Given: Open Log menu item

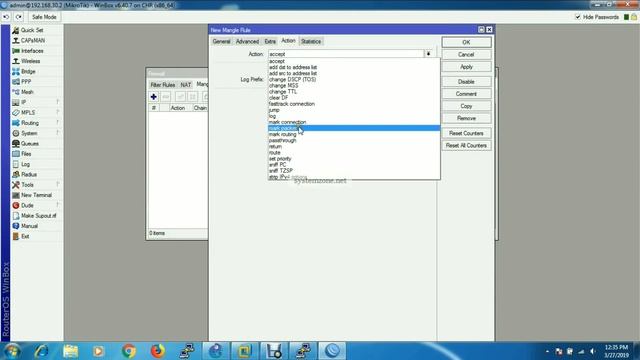Looking at the screenshot, I should tap(25, 164).
